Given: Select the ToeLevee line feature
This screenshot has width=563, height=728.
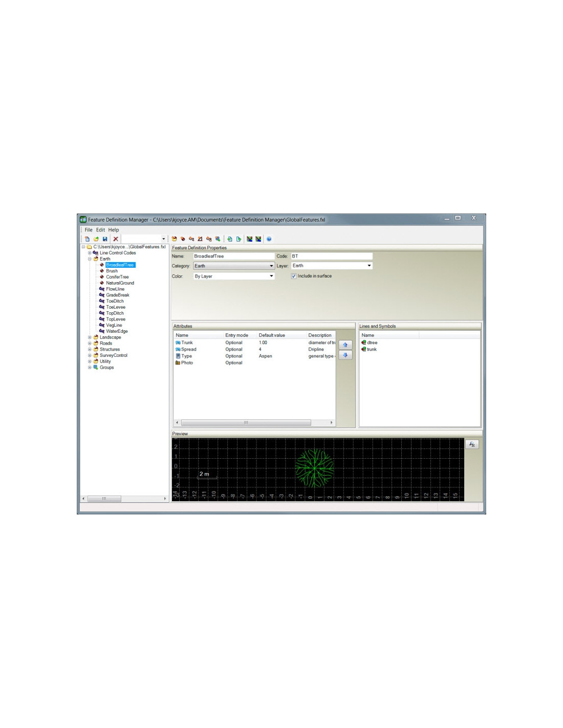Looking at the screenshot, I should tap(116, 307).
